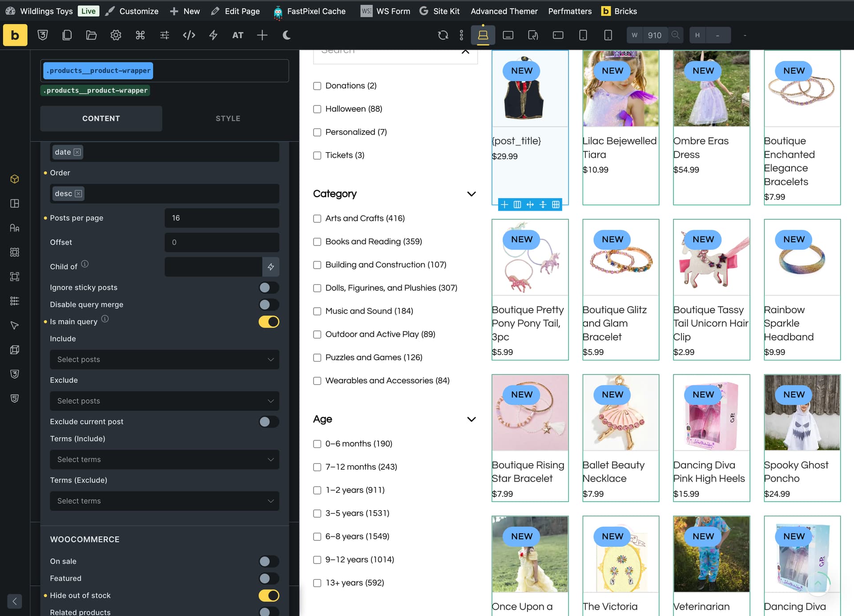The height and width of the screenshot is (616, 854).
Task: Click the Bricks logo button
Action: click(15, 35)
